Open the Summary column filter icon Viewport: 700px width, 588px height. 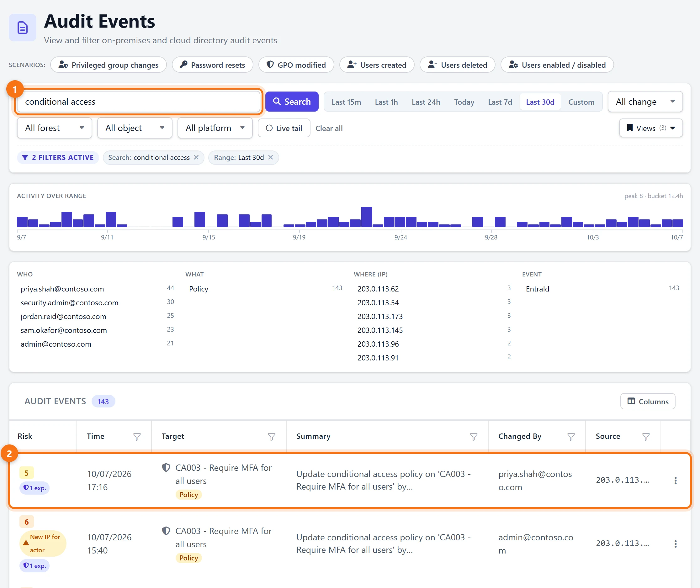474,436
